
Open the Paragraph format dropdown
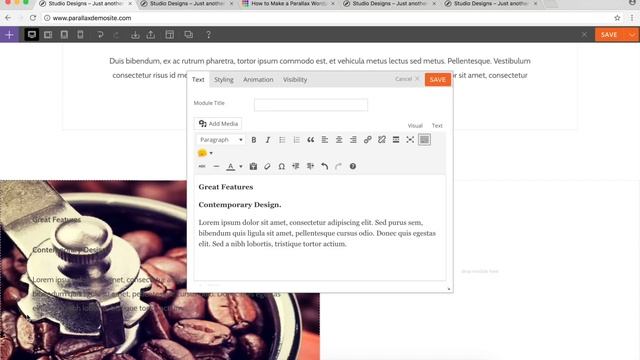221,140
